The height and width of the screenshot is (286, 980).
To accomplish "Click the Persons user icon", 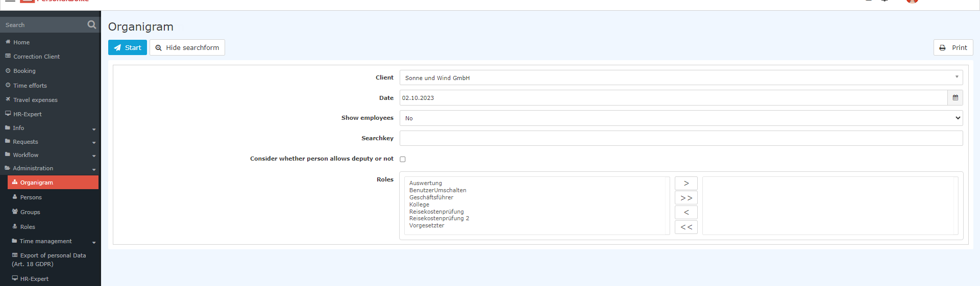I will pyautogui.click(x=15, y=197).
